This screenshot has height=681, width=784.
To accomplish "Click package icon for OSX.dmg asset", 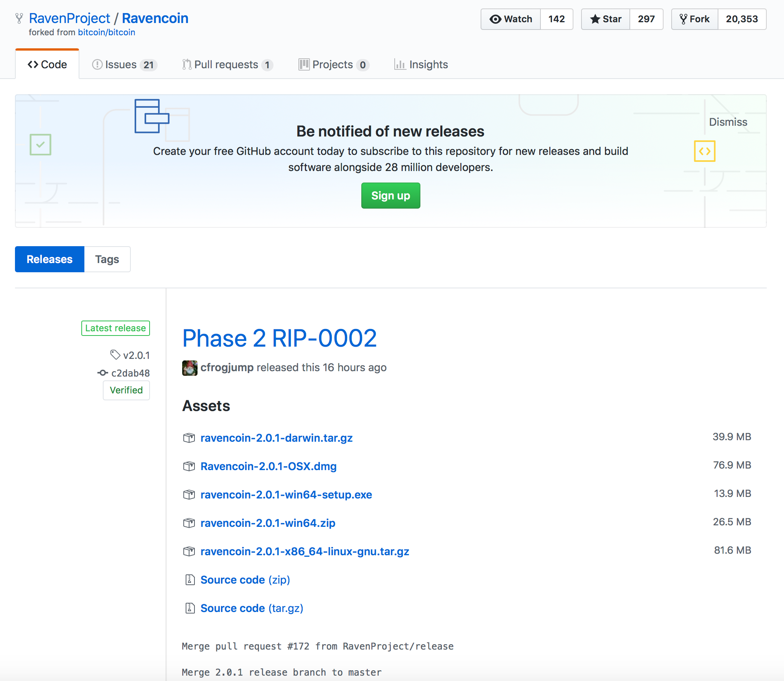I will [189, 466].
